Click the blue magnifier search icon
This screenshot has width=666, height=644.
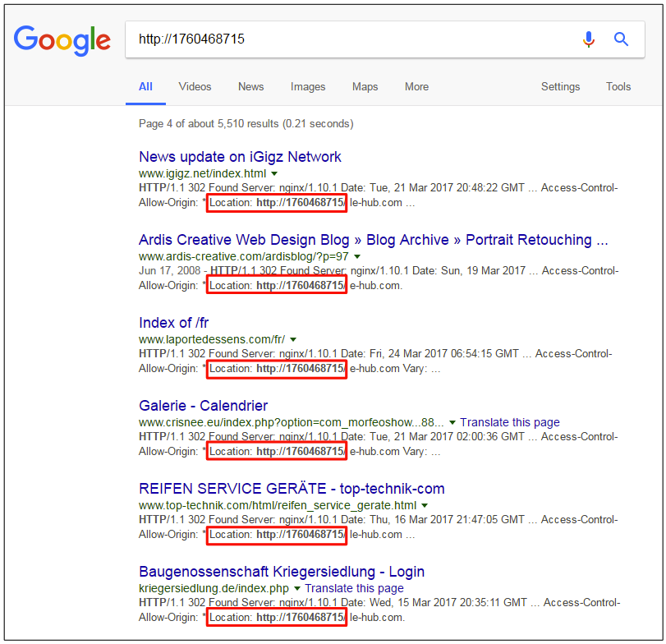(x=621, y=39)
